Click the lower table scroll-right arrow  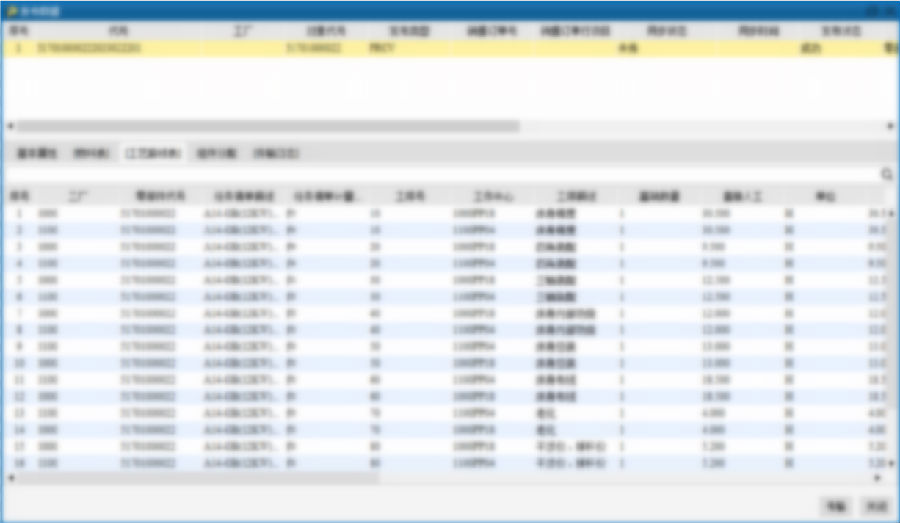click(878, 478)
